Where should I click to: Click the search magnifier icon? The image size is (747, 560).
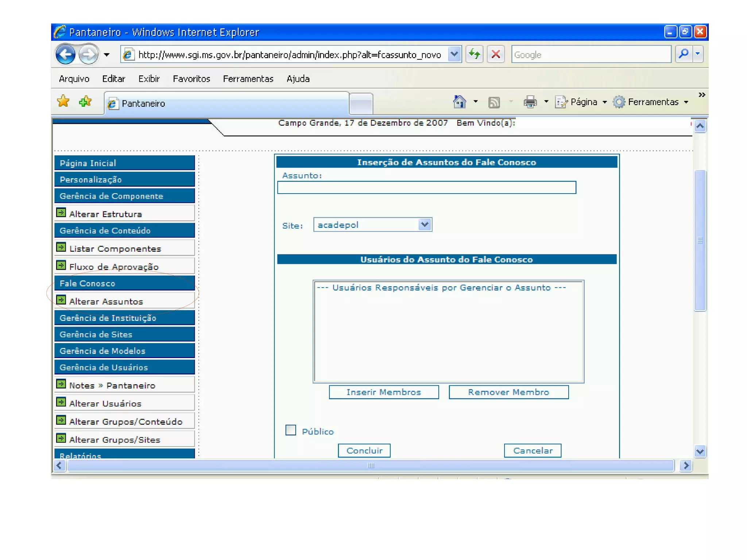click(684, 54)
